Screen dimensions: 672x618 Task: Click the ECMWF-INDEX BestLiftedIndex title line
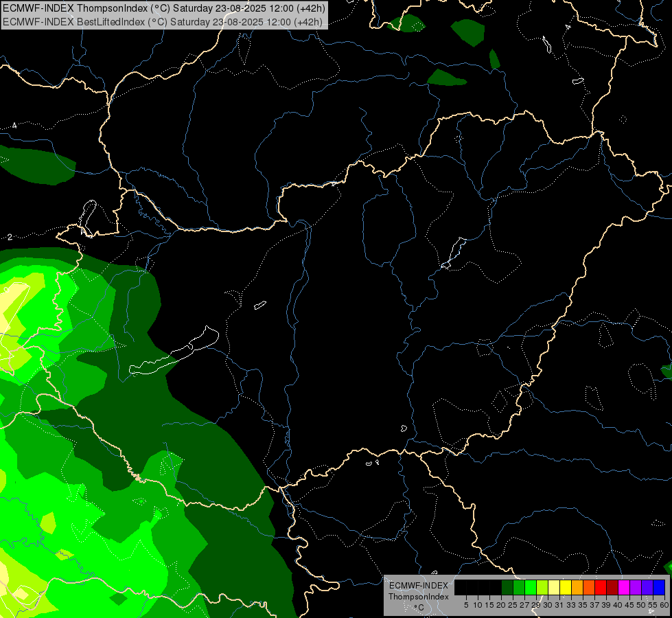(163, 22)
